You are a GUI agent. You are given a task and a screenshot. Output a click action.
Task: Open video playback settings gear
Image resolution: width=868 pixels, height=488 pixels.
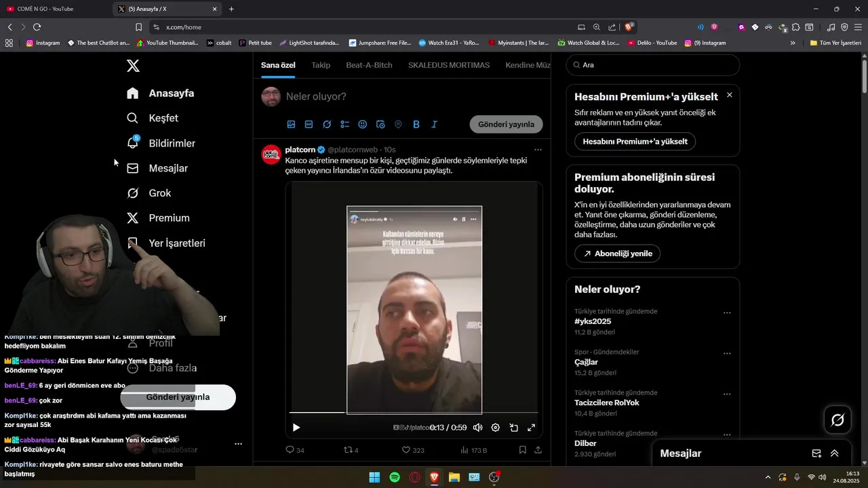[x=496, y=428]
